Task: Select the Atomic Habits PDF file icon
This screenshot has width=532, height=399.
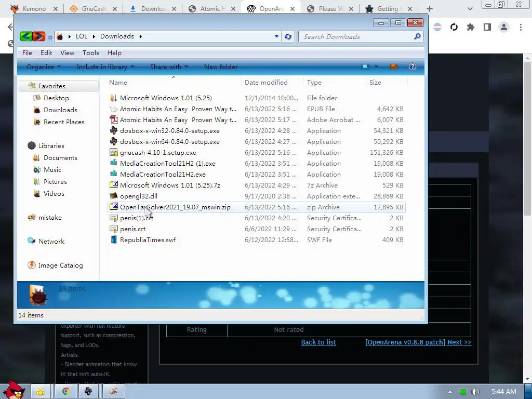Action: [114, 119]
